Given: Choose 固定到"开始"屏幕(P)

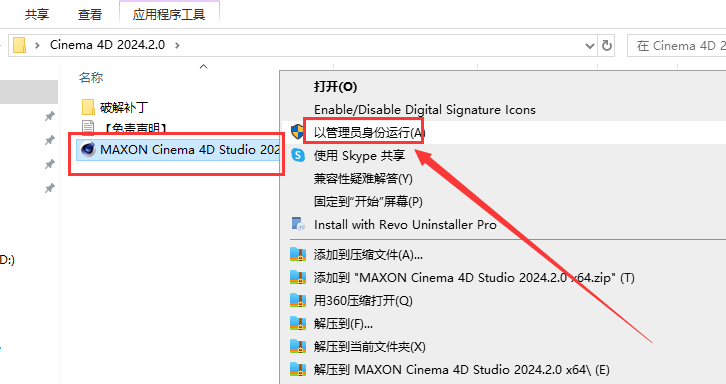Looking at the screenshot, I should (368, 201).
